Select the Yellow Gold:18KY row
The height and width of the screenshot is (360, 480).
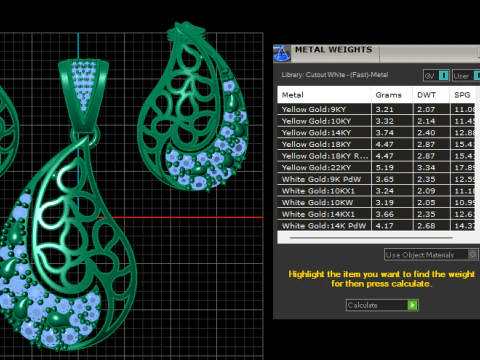376,144
